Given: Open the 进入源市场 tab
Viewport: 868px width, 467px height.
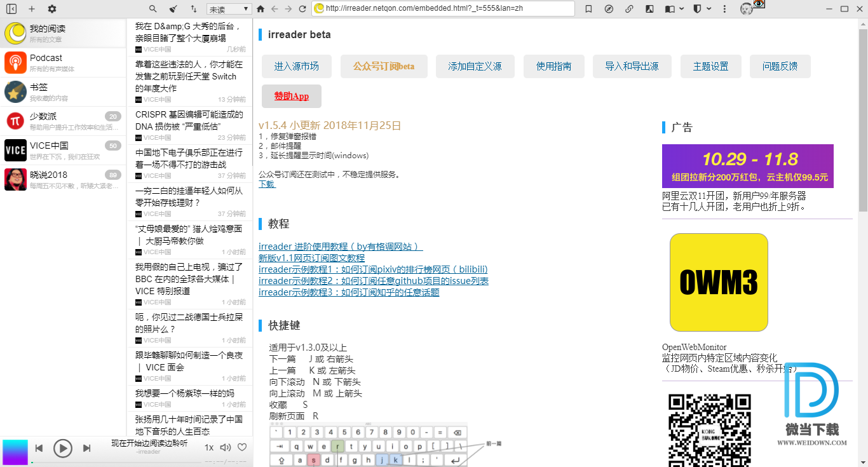Looking at the screenshot, I should (297, 66).
